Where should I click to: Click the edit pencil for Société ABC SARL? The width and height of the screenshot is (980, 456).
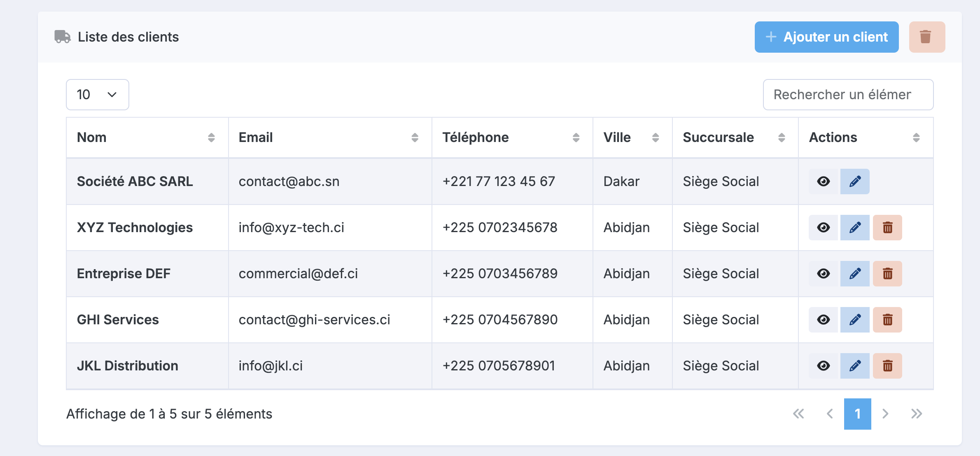(x=855, y=181)
